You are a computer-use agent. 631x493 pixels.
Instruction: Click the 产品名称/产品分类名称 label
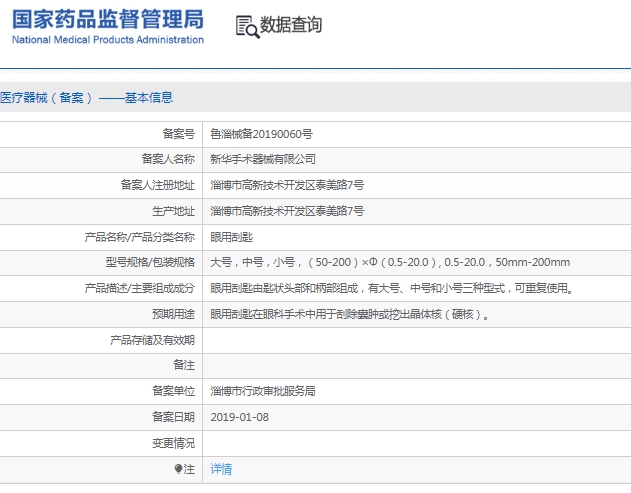pyautogui.click(x=140, y=237)
